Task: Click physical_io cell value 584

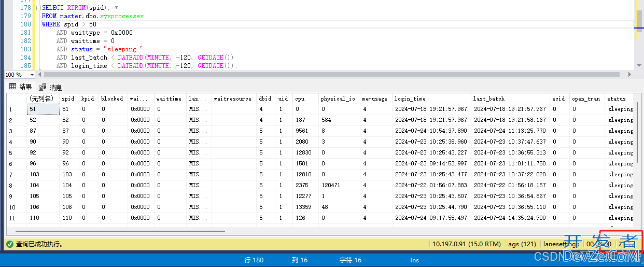Action: click(x=339, y=120)
